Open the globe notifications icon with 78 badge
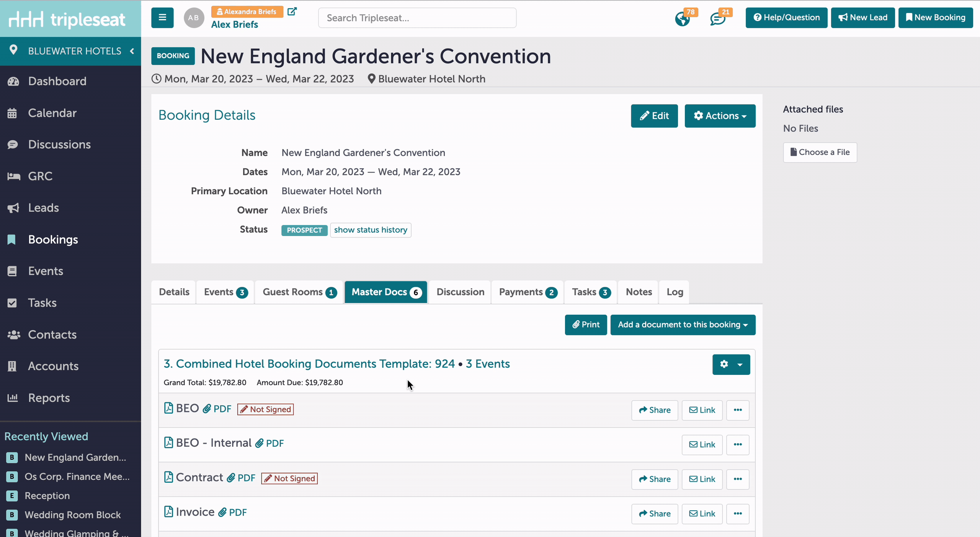This screenshot has width=980, height=537. coord(683,18)
